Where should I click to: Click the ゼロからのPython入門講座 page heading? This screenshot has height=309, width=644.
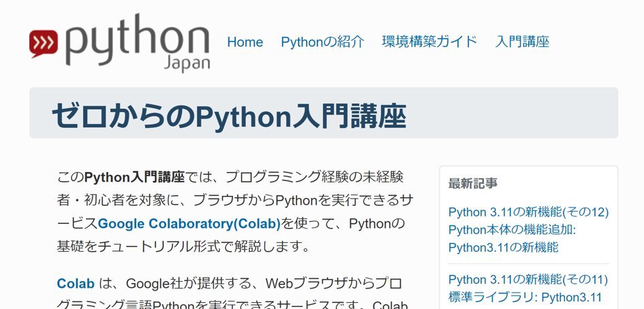click(x=229, y=116)
